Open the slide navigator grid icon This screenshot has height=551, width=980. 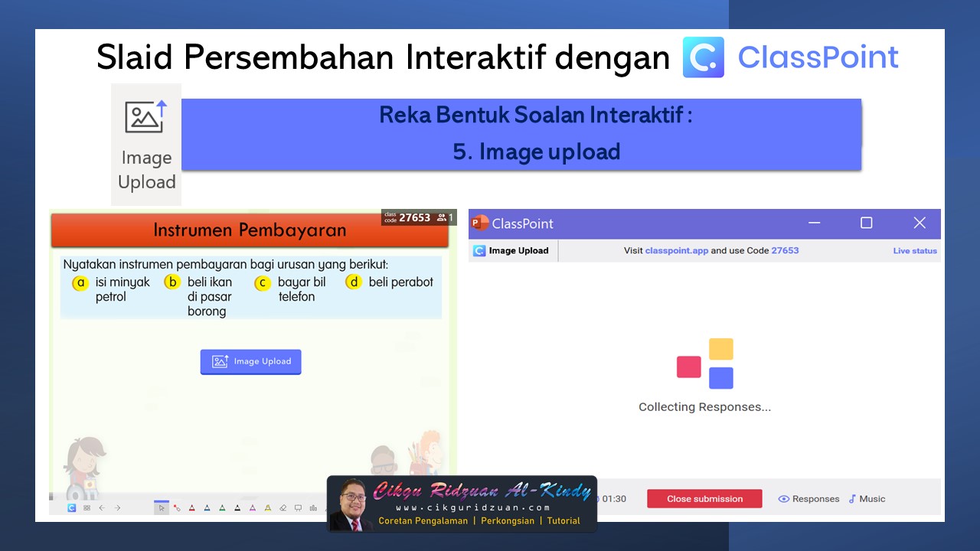(87, 507)
